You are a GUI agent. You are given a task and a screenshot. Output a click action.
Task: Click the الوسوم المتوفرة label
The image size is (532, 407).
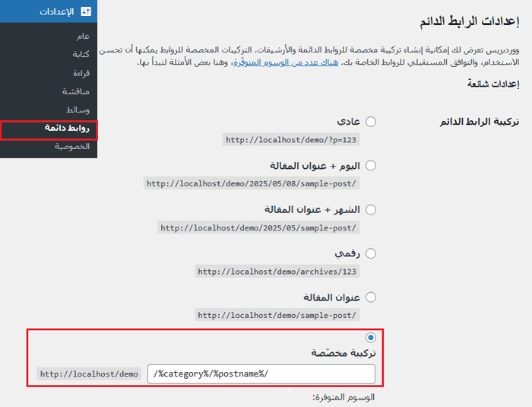point(344,397)
